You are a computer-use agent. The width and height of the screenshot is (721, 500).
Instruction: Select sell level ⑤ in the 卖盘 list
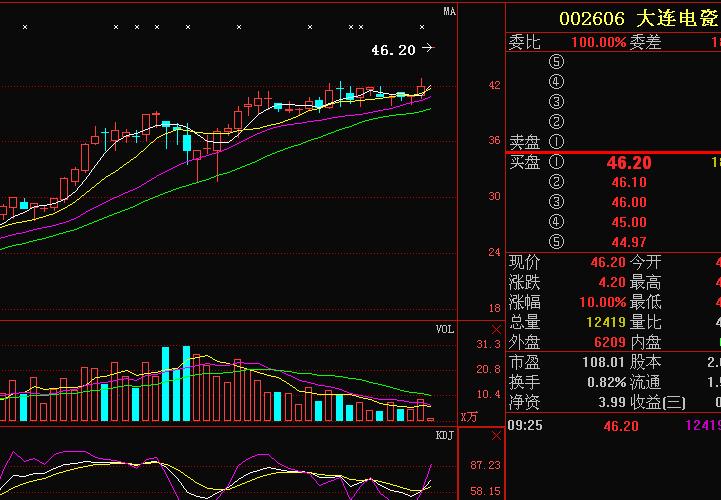[x=556, y=62]
